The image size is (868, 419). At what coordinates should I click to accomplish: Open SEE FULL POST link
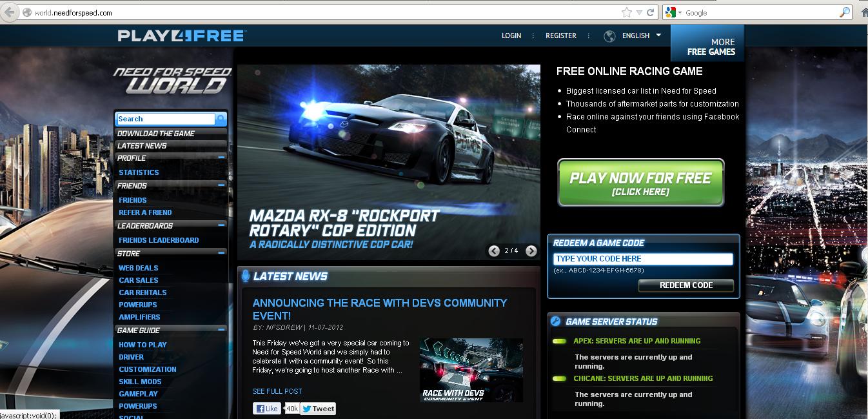277,391
